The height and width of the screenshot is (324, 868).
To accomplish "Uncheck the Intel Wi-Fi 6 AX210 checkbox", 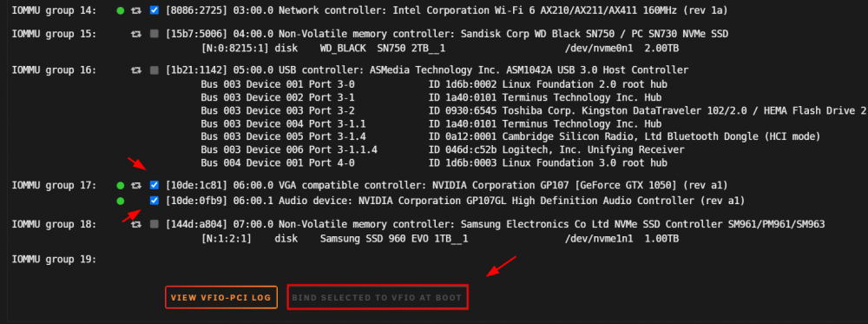I will pyautogui.click(x=155, y=10).
